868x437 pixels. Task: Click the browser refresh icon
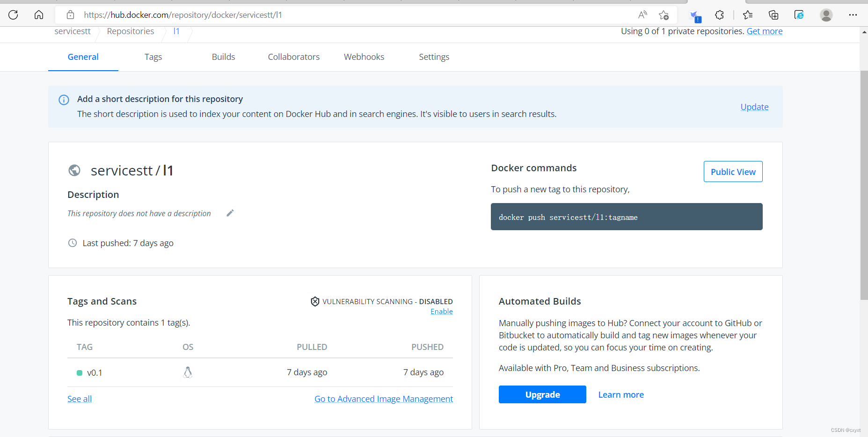click(13, 15)
